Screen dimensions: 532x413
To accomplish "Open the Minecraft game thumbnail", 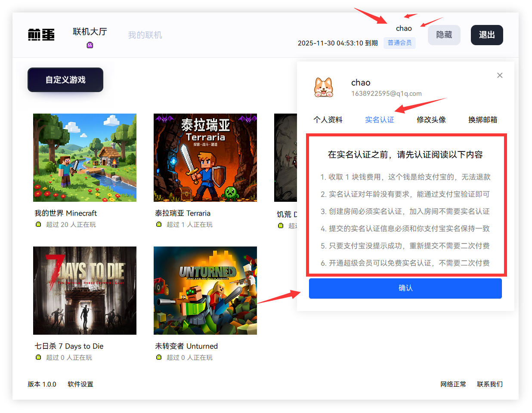I will coord(85,157).
